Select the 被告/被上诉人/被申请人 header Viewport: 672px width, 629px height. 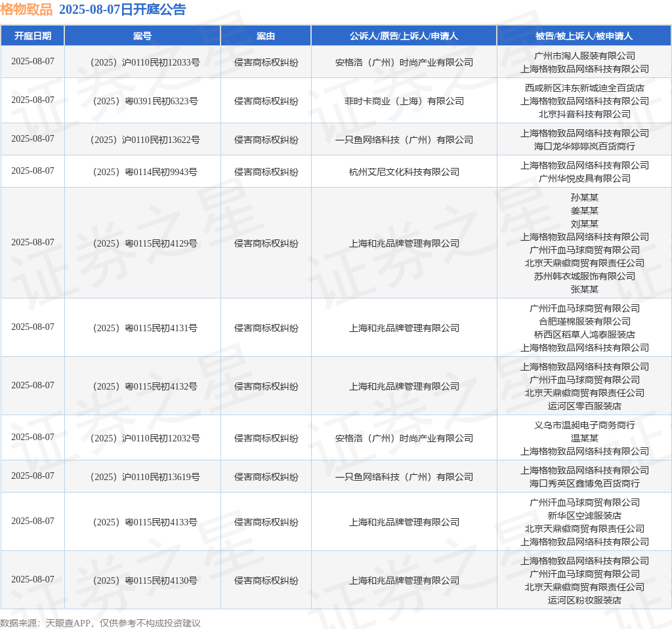(x=584, y=36)
